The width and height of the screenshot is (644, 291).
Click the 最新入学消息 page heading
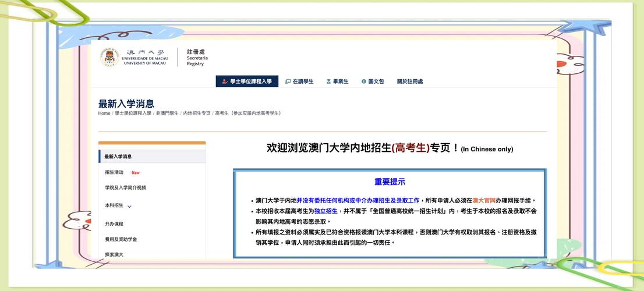(x=126, y=104)
